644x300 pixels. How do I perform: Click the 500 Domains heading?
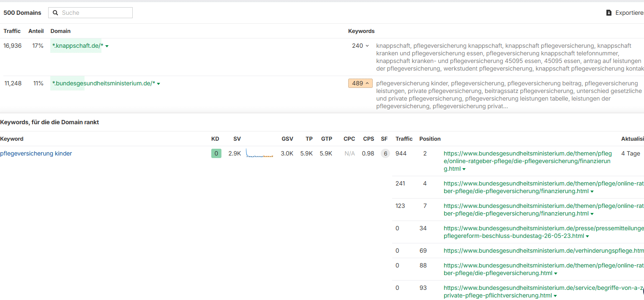click(22, 13)
